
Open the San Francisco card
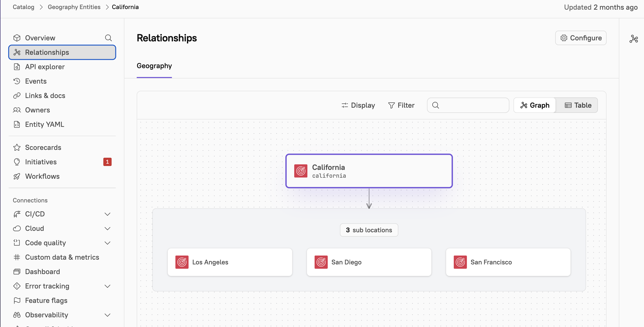[508, 262]
